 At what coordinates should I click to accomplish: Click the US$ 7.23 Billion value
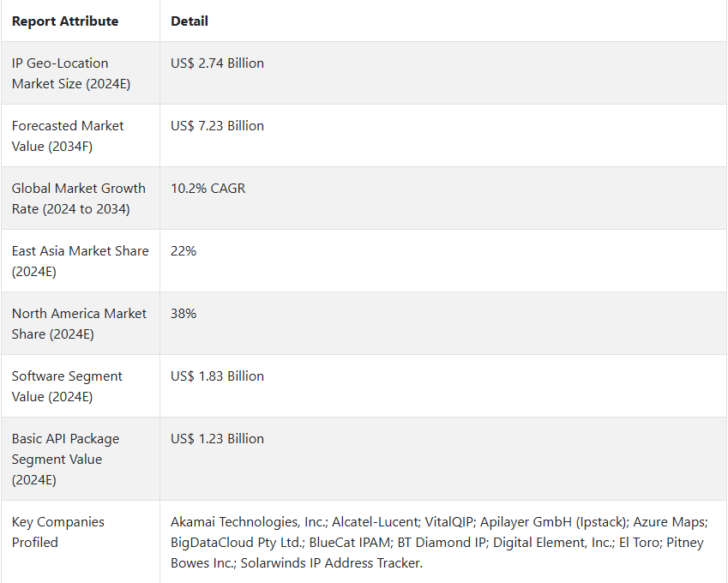(x=217, y=126)
